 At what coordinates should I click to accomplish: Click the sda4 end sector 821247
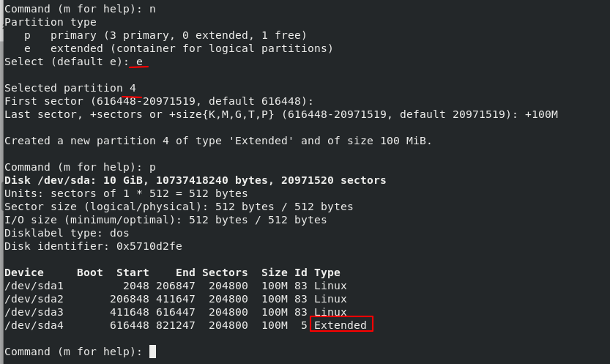click(x=176, y=325)
